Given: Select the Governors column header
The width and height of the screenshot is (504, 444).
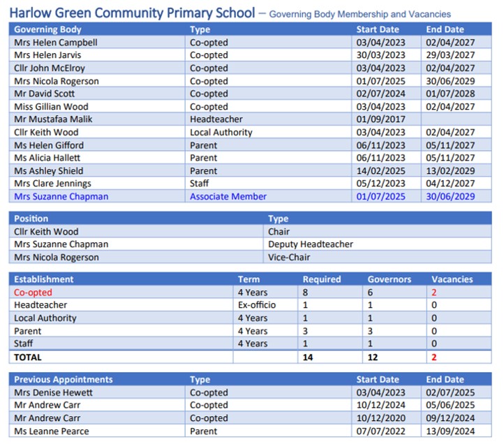Looking at the screenshot, I should point(390,279).
